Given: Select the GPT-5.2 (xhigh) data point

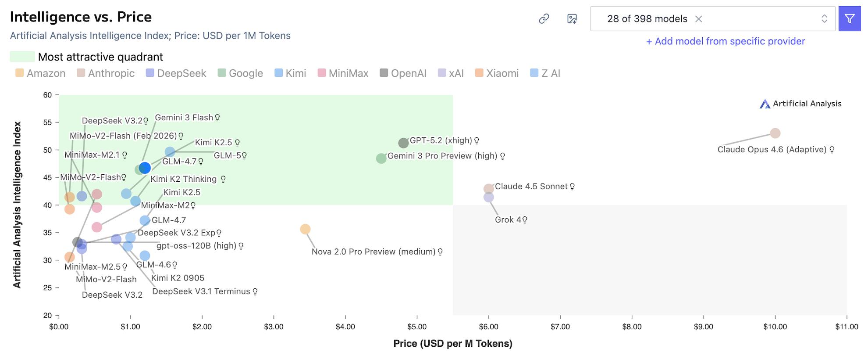Looking at the screenshot, I should pyautogui.click(x=403, y=143).
